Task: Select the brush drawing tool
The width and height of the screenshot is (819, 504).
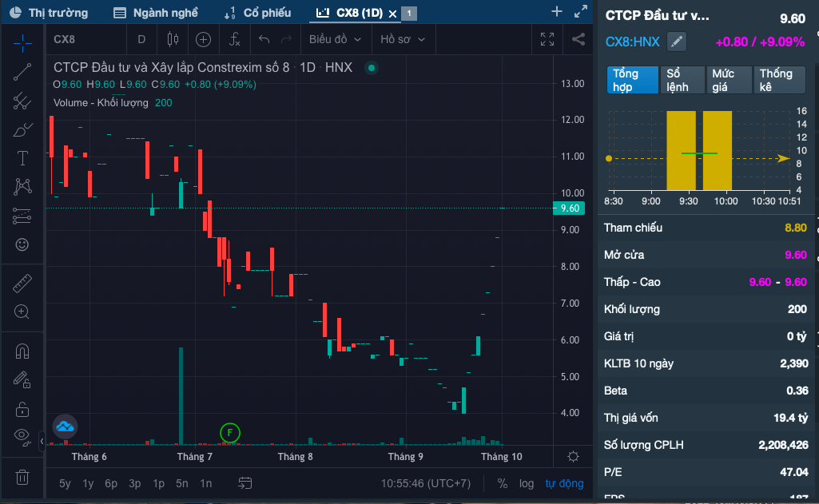Action: click(x=22, y=129)
